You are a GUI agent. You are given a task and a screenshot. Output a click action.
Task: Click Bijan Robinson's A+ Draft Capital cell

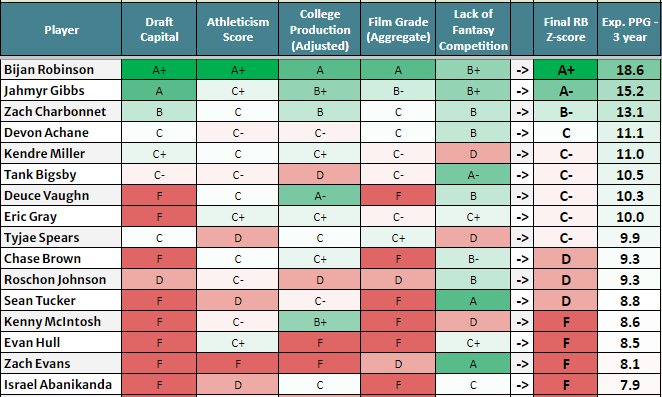coord(159,70)
